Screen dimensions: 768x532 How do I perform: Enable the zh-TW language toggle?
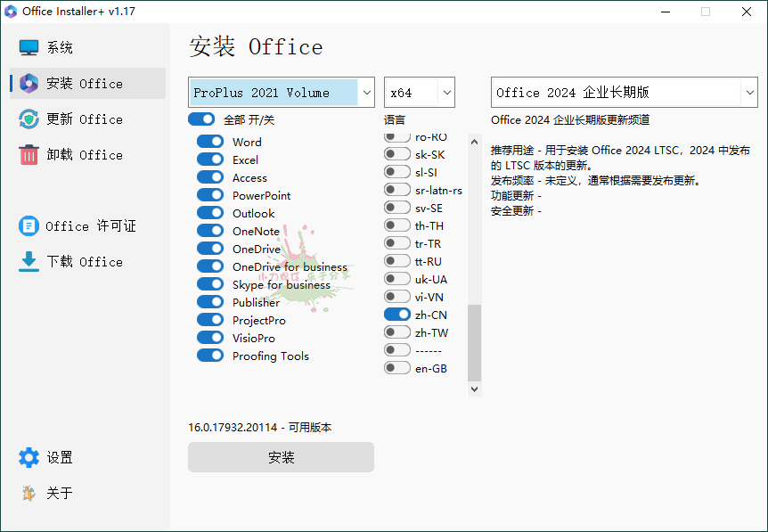pos(396,331)
